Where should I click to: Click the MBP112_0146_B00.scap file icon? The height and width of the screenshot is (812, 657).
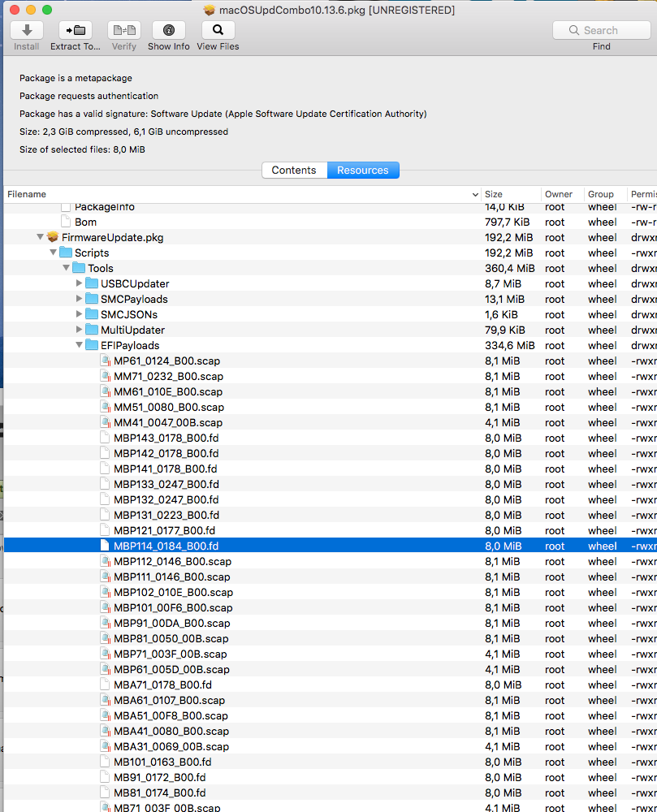105,561
